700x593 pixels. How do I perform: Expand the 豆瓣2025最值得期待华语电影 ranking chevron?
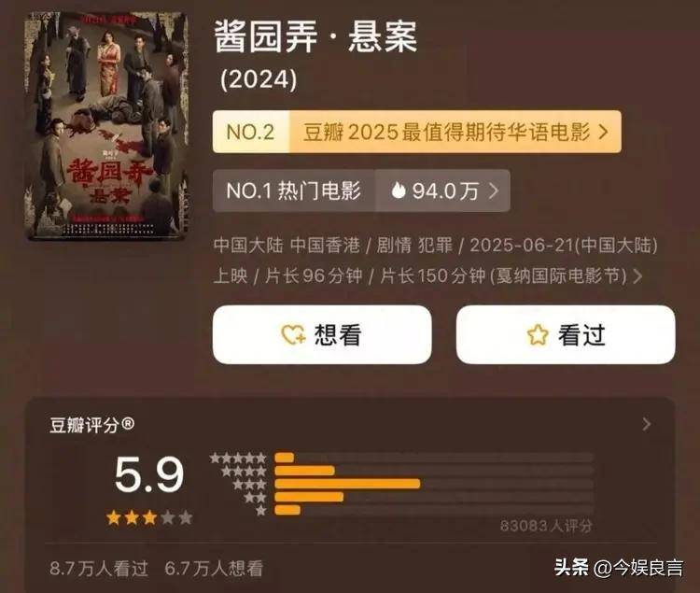[x=603, y=133]
